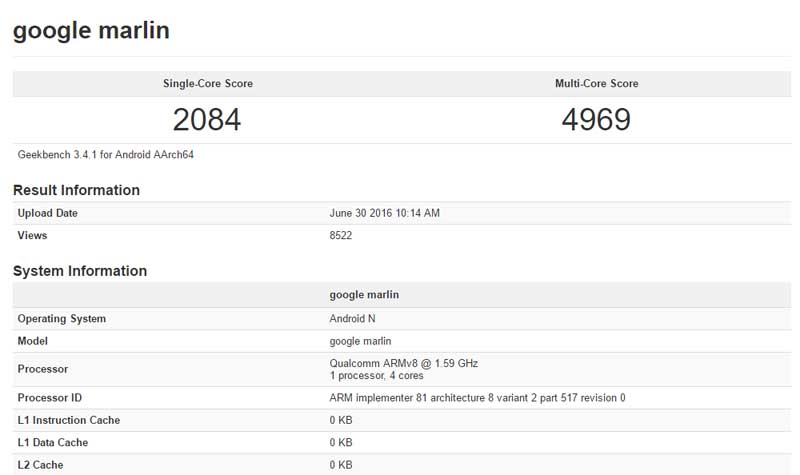Click the multi-core score value 4969
800x475 pixels.
point(596,120)
